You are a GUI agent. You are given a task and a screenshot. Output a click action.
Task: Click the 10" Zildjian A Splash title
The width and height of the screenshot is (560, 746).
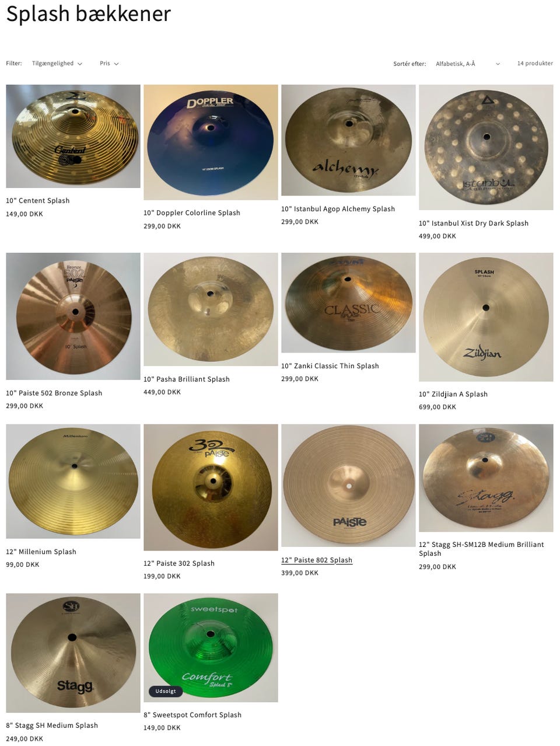[453, 395]
